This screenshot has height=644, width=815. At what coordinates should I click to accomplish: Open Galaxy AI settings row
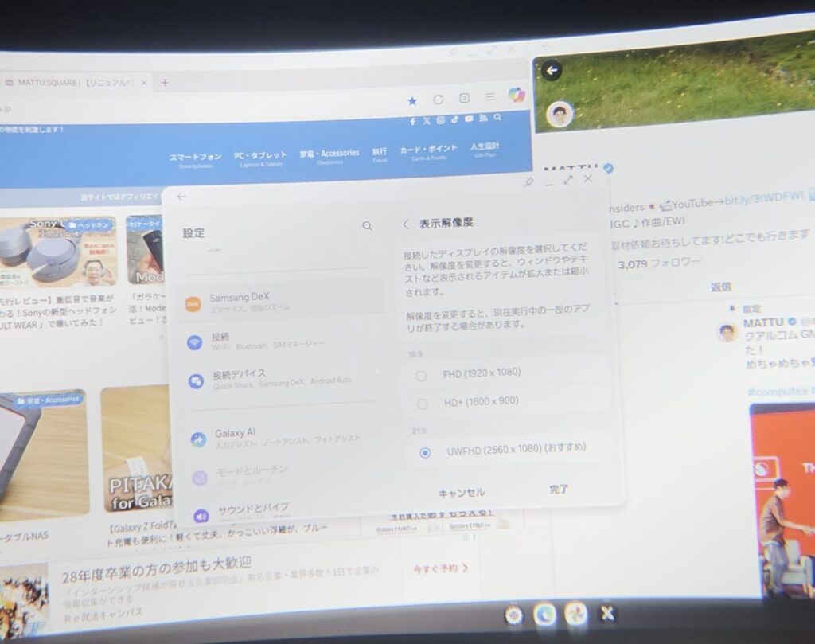pyautogui.click(x=285, y=438)
